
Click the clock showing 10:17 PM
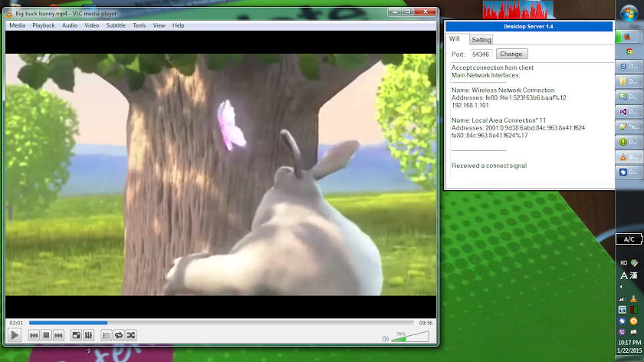(629, 342)
